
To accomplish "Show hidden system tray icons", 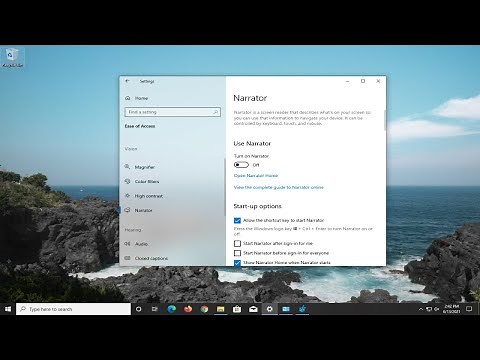I will coord(421,309).
